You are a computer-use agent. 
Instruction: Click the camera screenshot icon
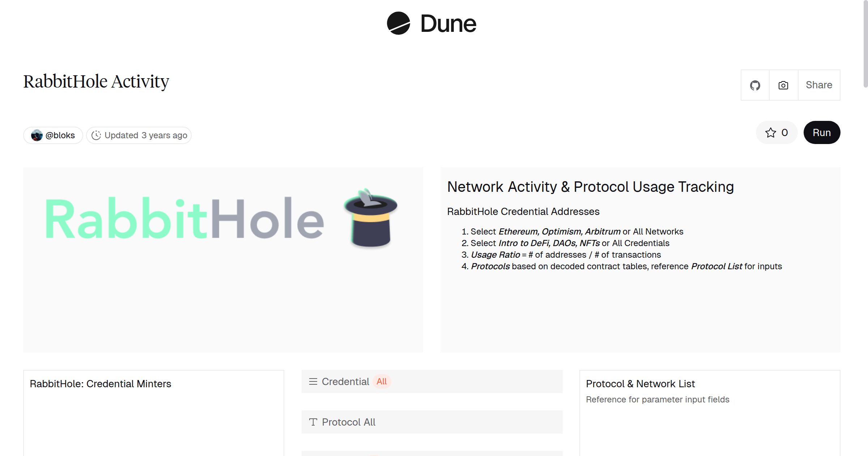click(783, 85)
